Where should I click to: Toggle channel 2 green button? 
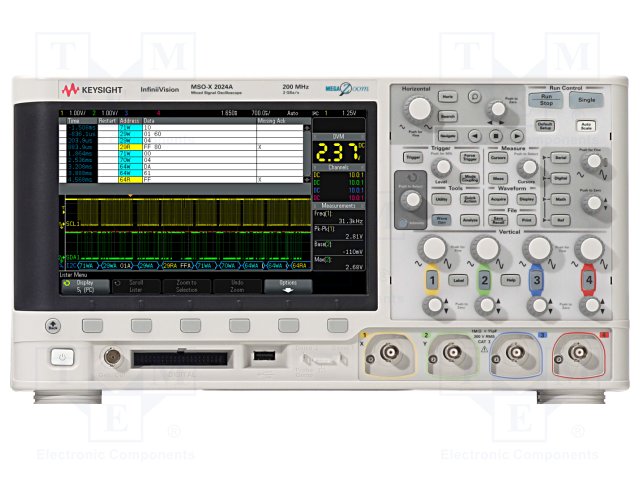[484, 280]
